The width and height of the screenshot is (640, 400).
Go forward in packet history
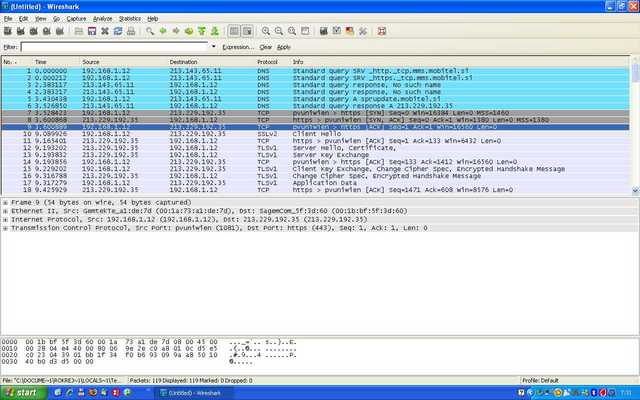click(x=176, y=31)
